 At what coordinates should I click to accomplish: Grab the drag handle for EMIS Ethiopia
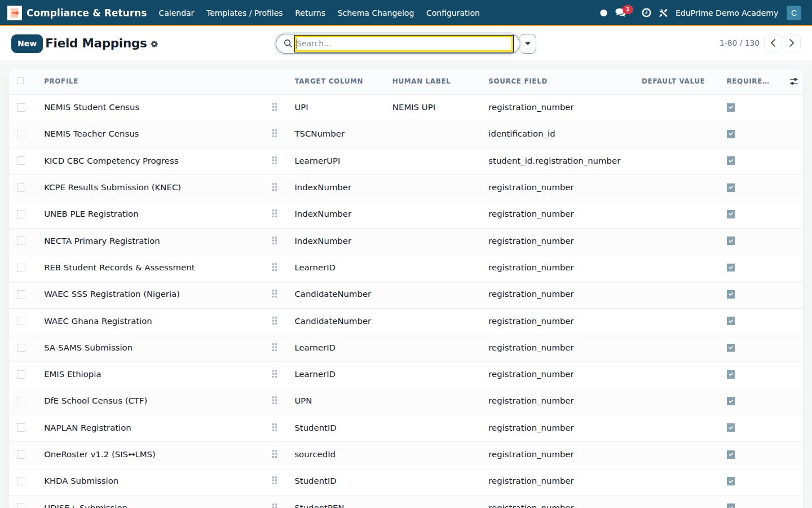[275, 374]
